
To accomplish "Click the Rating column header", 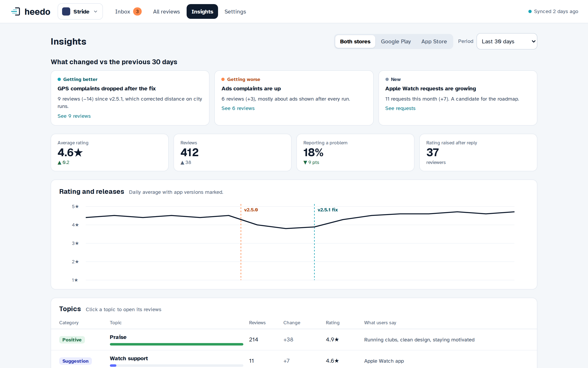I will [x=333, y=323].
